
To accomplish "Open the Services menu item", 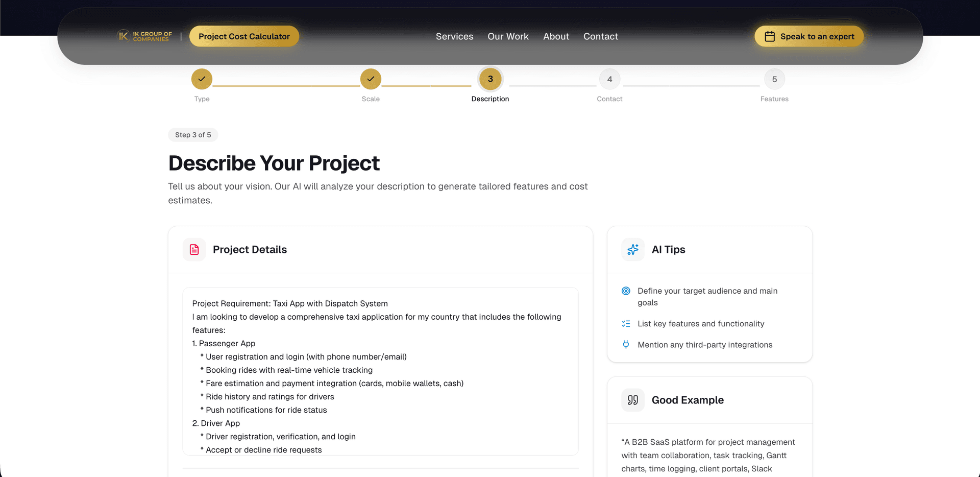I will coord(454,36).
